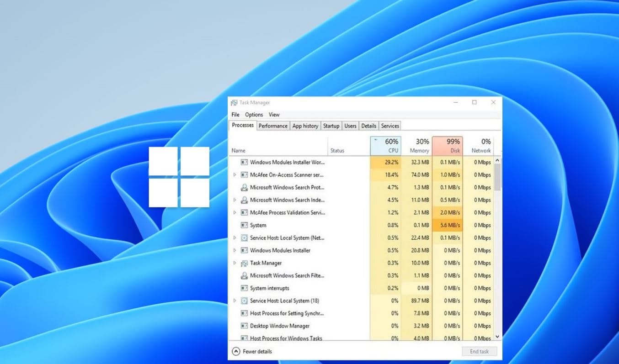
Task: Click the McAfee On-Access Scanner service icon
Action: tap(244, 175)
